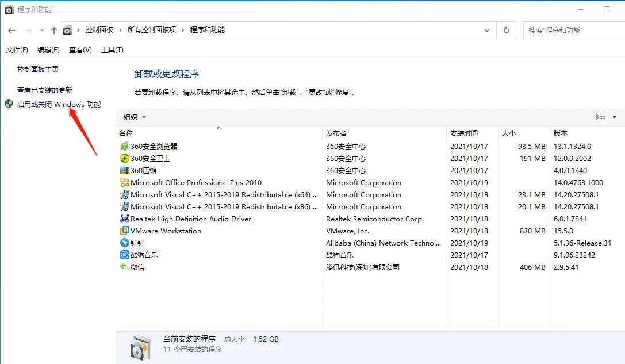Screen dimensions: 625x364
Task: Click the up navigation arrow icon
Action: [x=53, y=30]
